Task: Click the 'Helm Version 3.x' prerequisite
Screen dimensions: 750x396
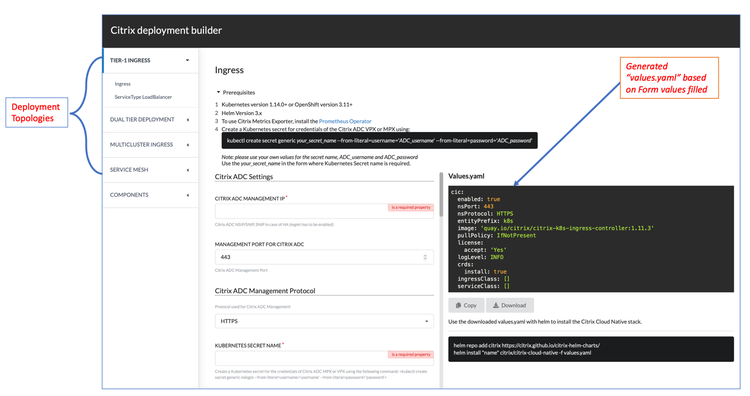Action: tap(242, 113)
